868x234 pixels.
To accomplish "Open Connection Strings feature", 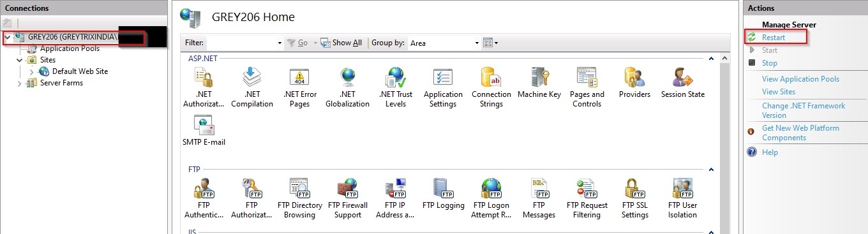I will (x=491, y=87).
